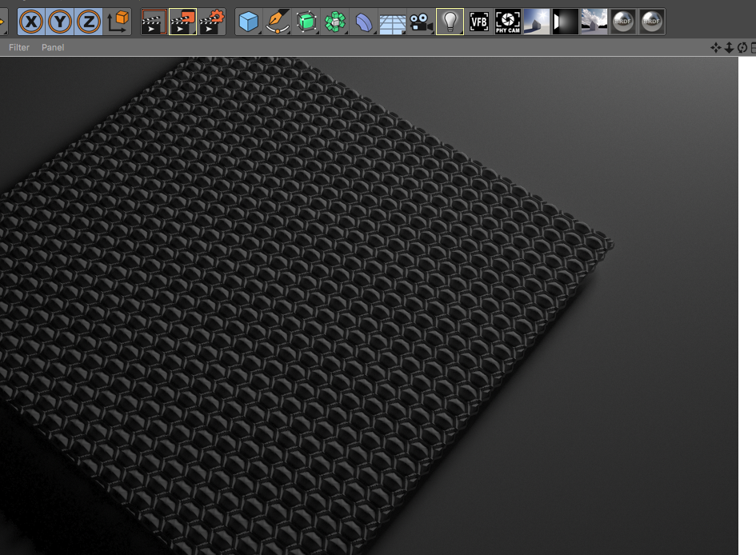Toggle the Y axis lock
The image size is (756, 555).
60,22
